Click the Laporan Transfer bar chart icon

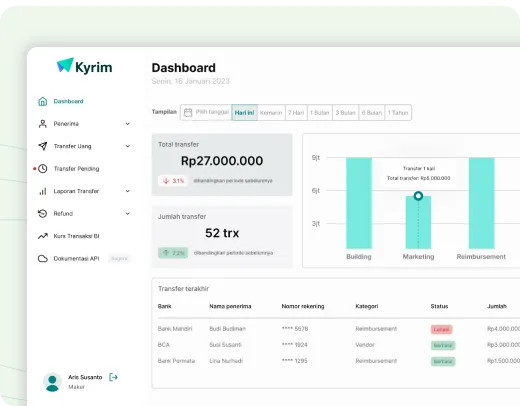point(43,191)
